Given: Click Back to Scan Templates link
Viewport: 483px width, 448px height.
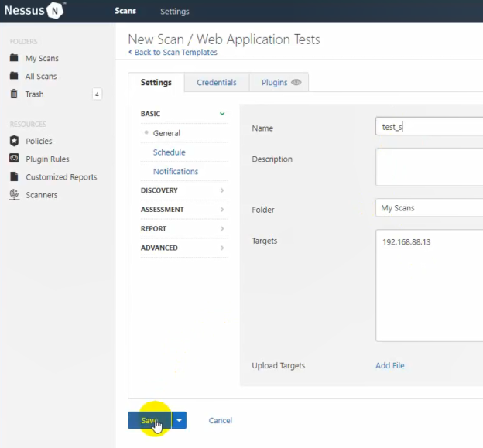Looking at the screenshot, I should (175, 53).
